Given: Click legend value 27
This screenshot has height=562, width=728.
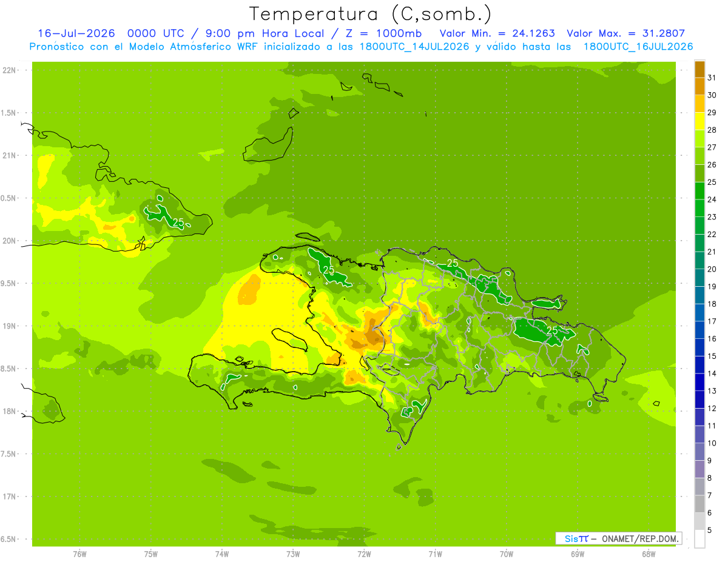Looking at the screenshot, I should point(712,147).
